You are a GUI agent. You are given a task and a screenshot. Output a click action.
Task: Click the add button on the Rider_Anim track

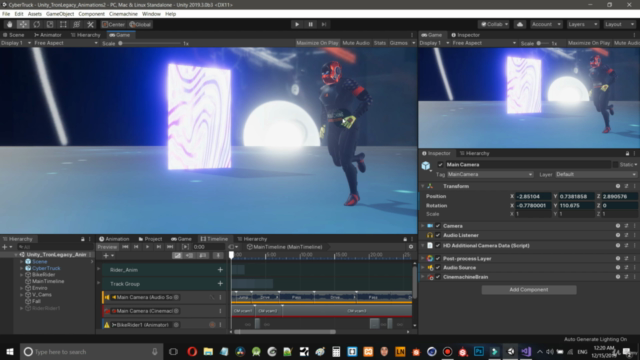pos(220,270)
